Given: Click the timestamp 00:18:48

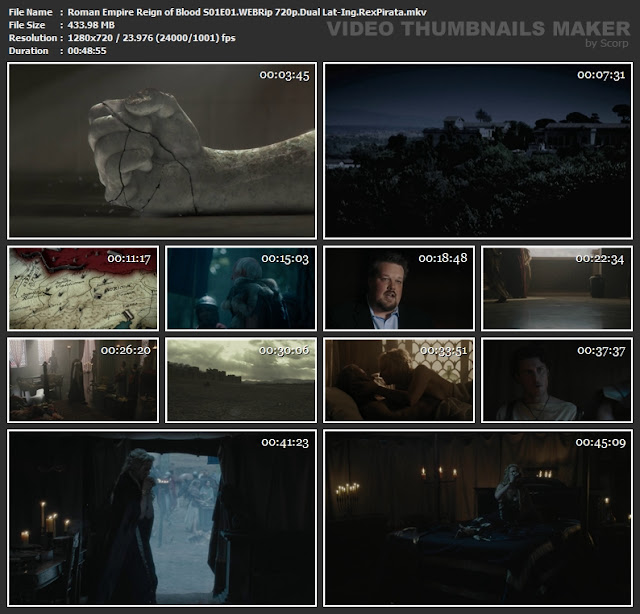Looking at the screenshot, I should (443, 258).
